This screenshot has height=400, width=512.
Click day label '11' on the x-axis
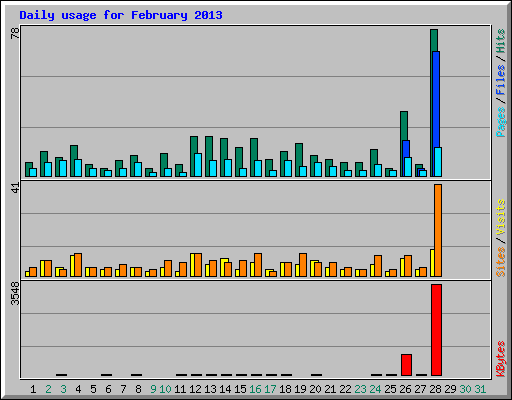tap(180, 389)
